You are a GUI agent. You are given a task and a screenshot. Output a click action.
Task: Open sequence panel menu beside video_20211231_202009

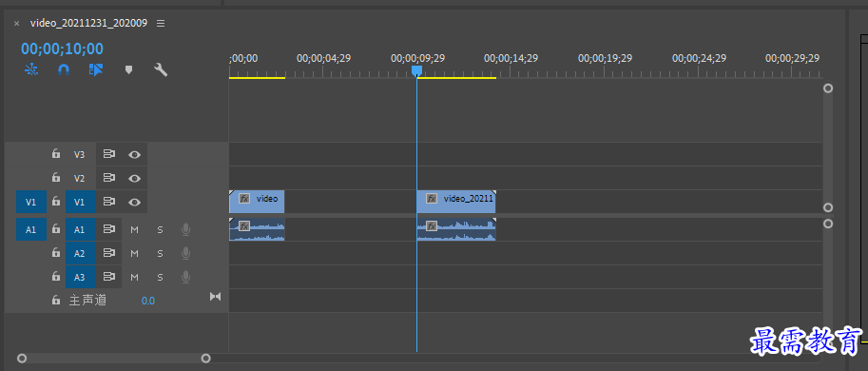[x=161, y=23]
